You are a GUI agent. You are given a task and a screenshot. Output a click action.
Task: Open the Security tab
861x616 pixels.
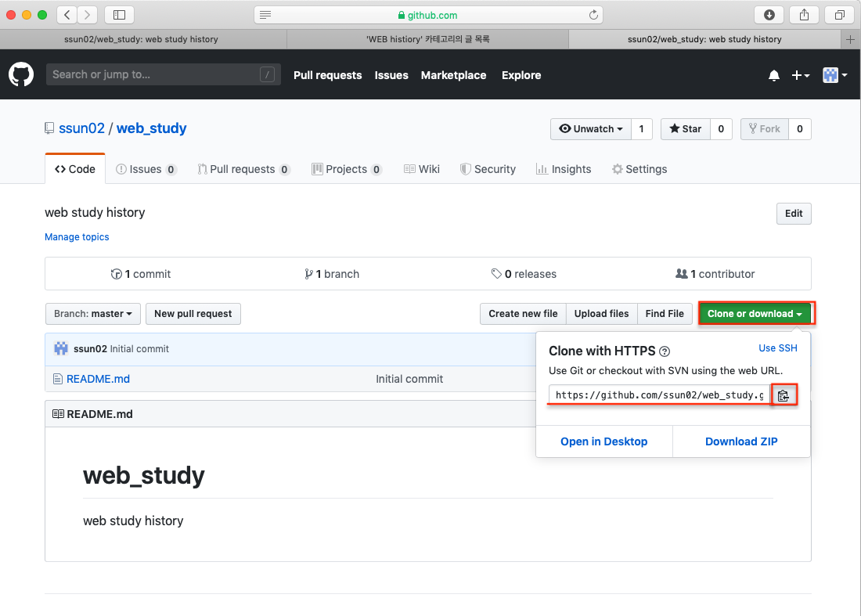(x=488, y=169)
